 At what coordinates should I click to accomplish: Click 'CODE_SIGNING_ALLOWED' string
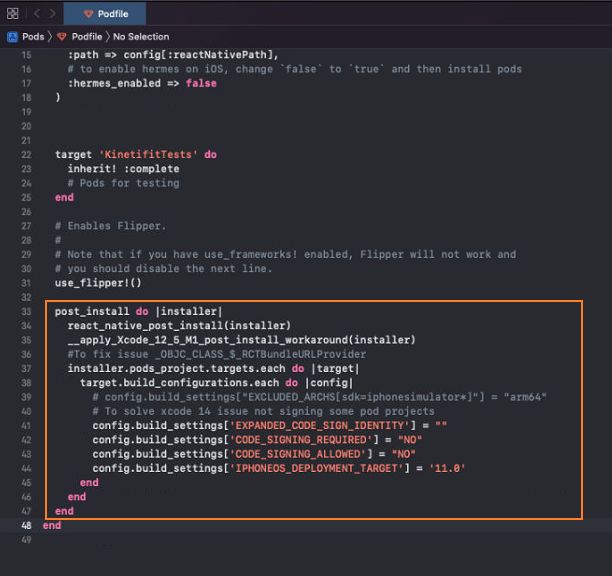tap(298, 454)
